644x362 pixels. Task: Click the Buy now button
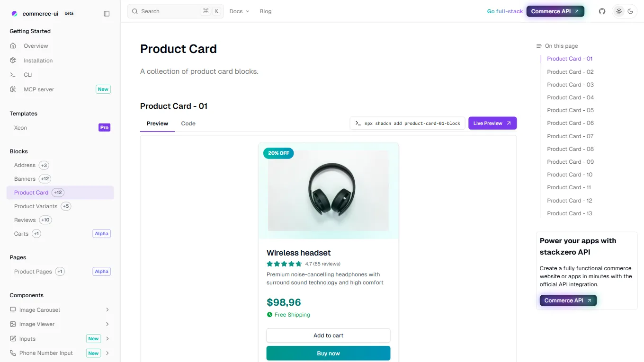pyautogui.click(x=328, y=353)
